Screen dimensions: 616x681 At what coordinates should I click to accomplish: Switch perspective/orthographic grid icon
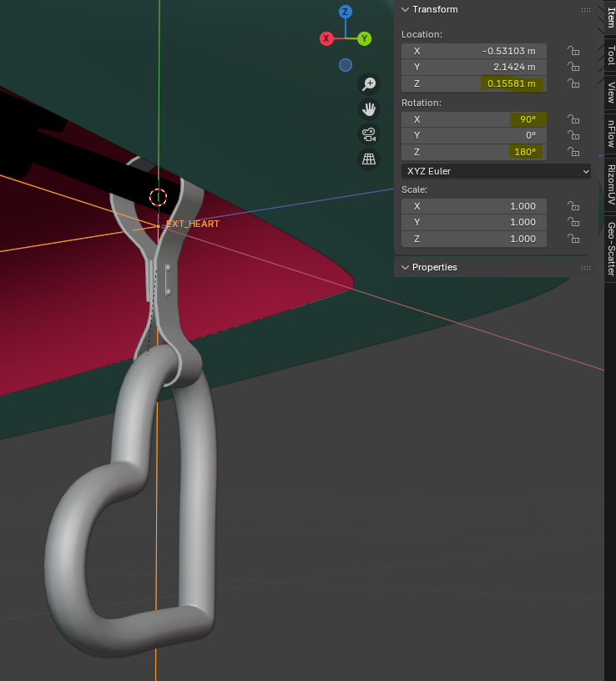pyautogui.click(x=369, y=159)
